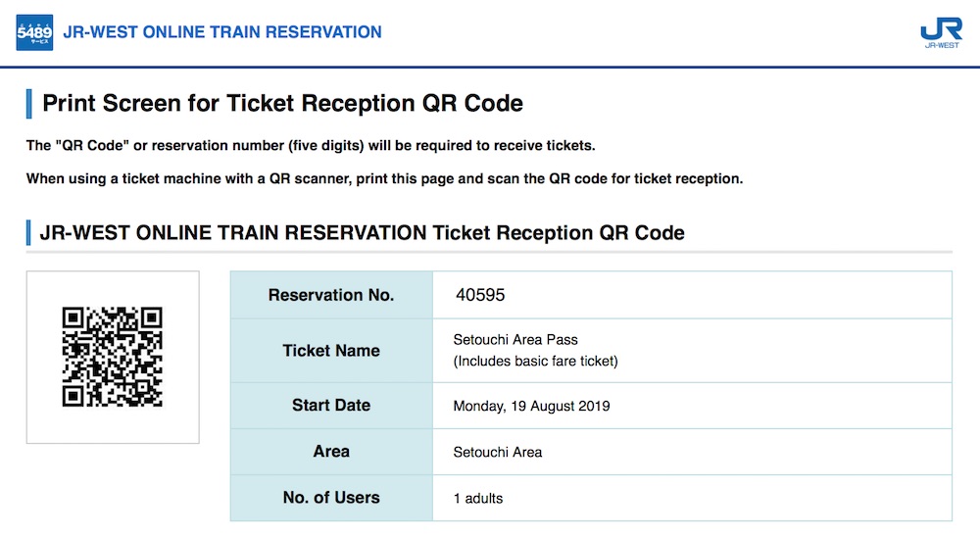Image resolution: width=980 pixels, height=537 pixels.
Task: Click the blue bar beside the Print Screen heading
Action: point(29,103)
